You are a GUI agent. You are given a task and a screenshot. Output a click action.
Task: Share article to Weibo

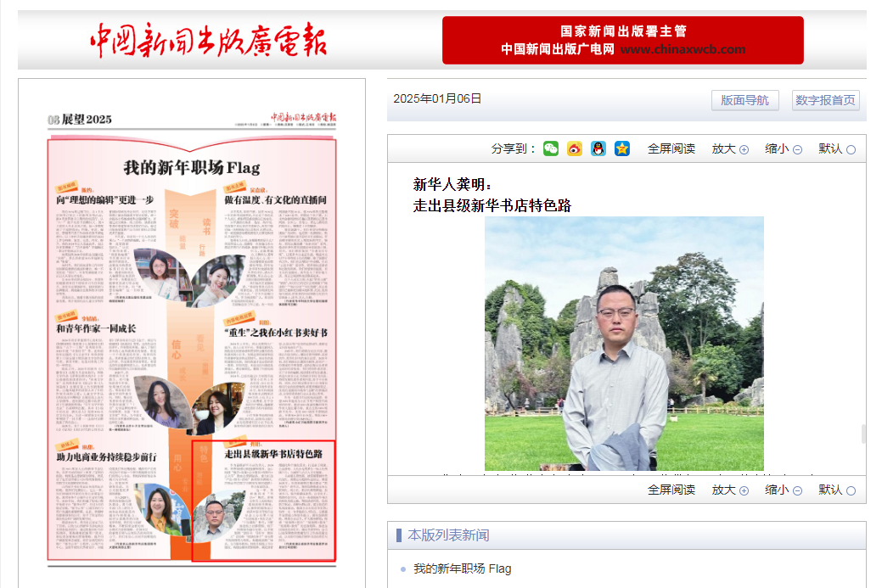click(x=575, y=149)
